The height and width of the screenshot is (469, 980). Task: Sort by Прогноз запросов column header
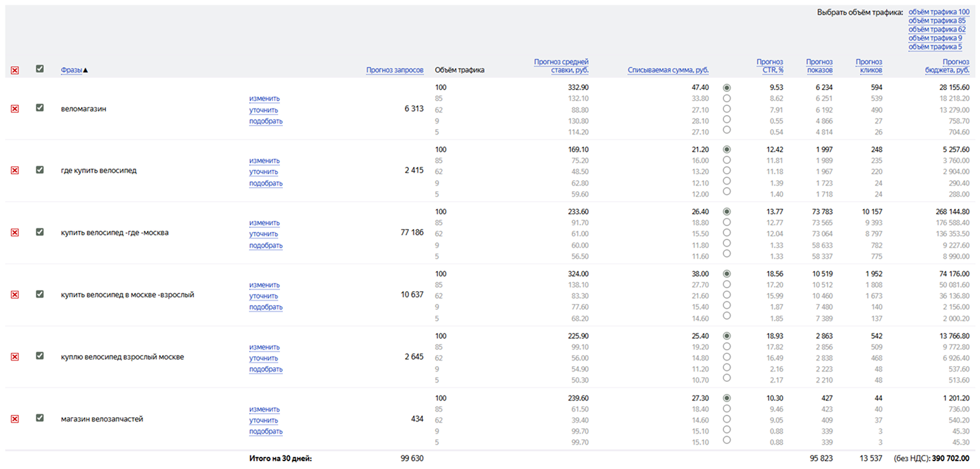[x=394, y=70]
